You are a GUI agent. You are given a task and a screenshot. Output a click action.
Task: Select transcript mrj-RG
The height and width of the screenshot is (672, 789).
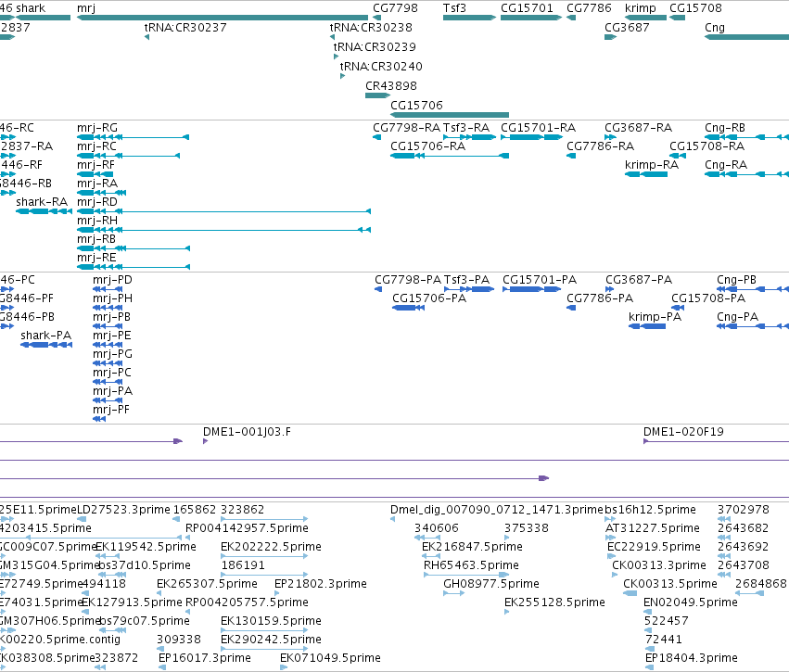[133, 137]
